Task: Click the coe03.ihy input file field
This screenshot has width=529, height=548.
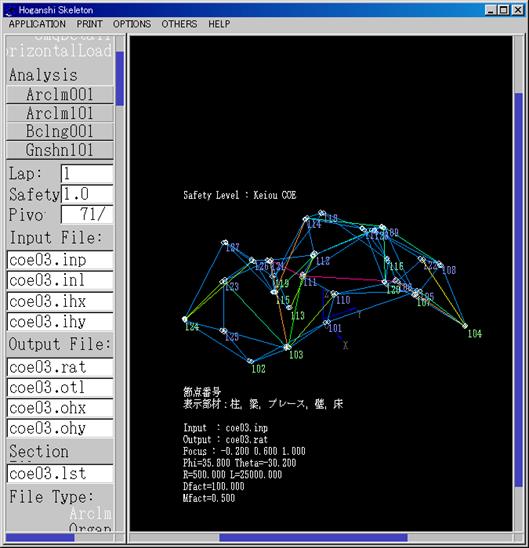Action: (60, 322)
